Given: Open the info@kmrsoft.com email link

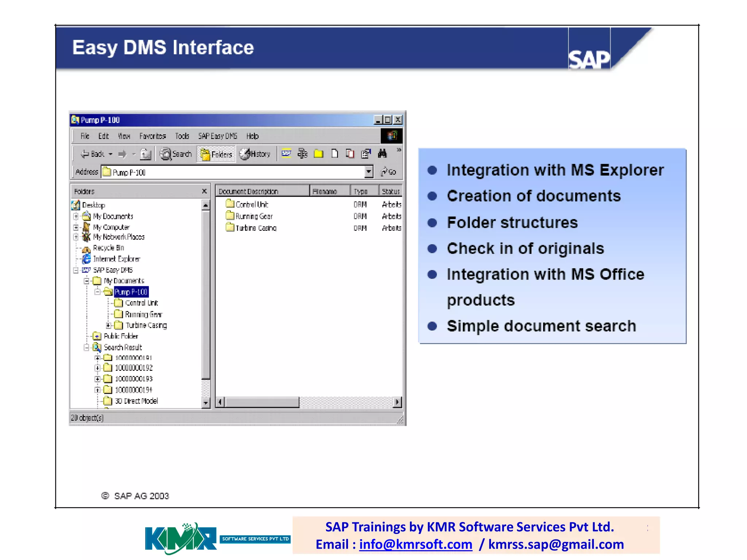Looking at the screenshot, I should [415, 544].
